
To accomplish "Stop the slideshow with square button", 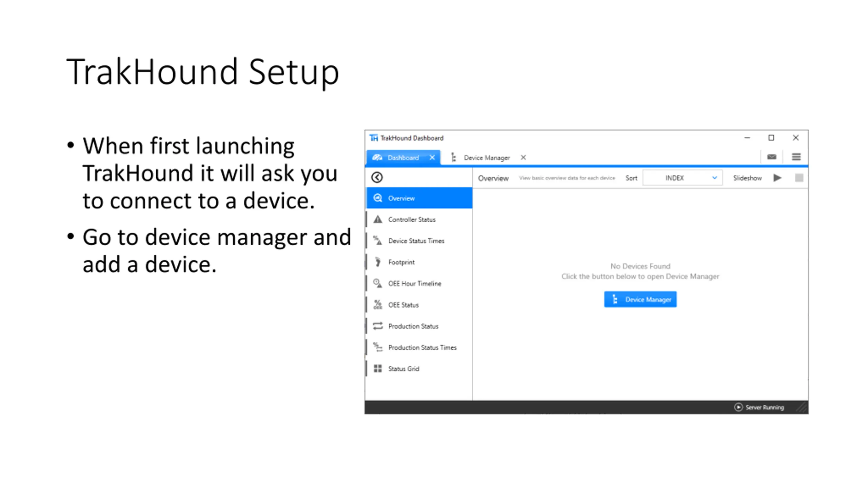I will (799, 178).
